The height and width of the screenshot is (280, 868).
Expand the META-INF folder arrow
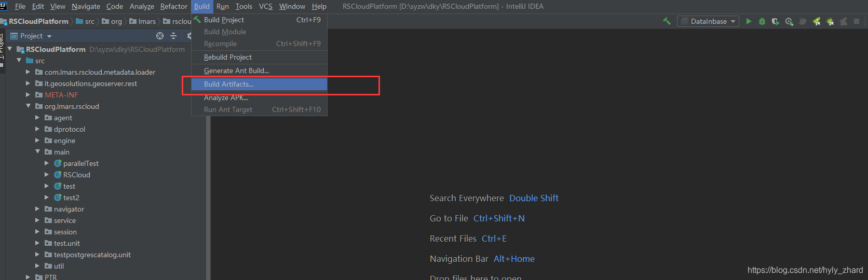click(28, 95)
